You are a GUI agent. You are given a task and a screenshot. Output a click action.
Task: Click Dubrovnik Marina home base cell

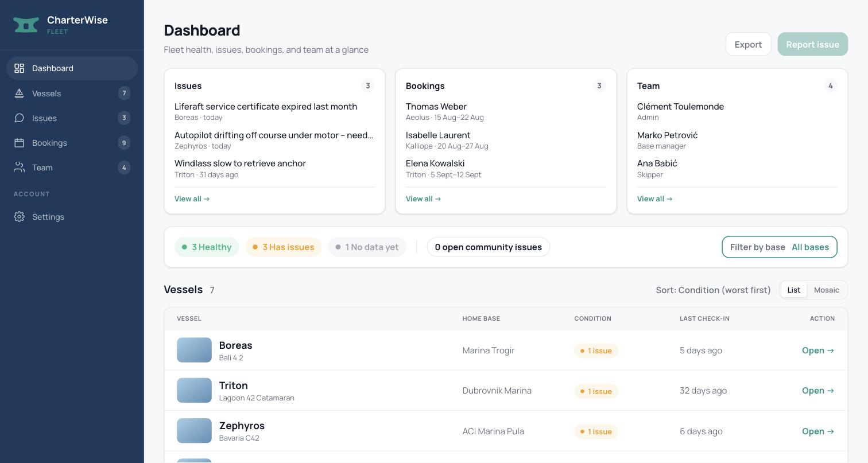click(x=497, y=391)
